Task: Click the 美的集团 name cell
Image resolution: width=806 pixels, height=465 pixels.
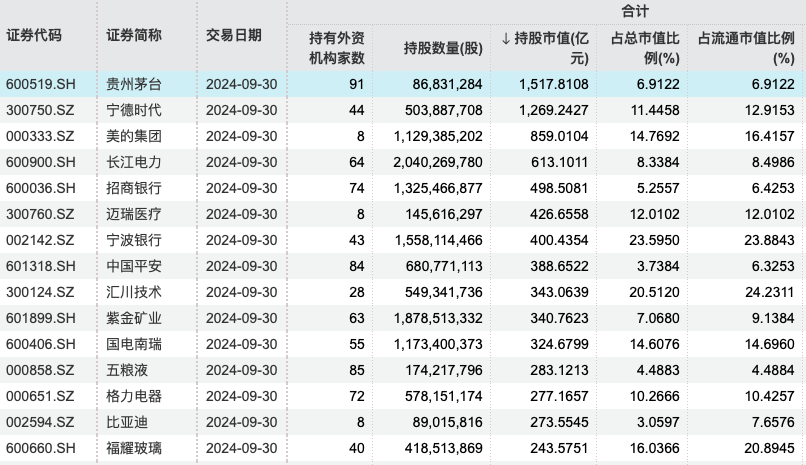Action: point(134,136)
